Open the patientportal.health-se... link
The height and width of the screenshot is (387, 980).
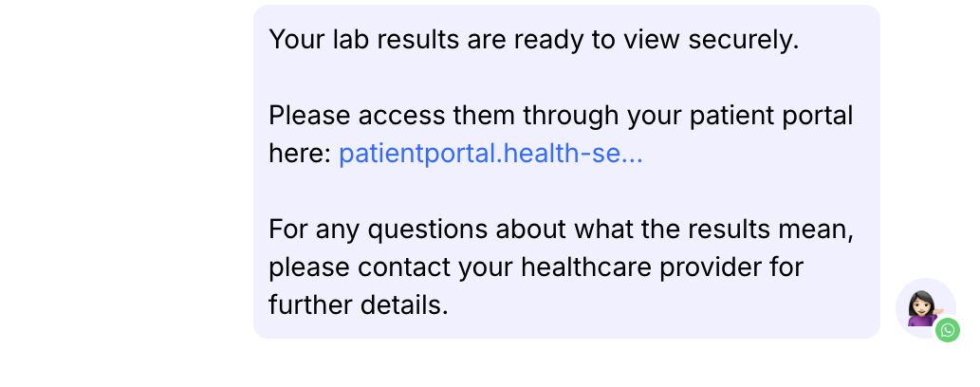pos(490,154)
